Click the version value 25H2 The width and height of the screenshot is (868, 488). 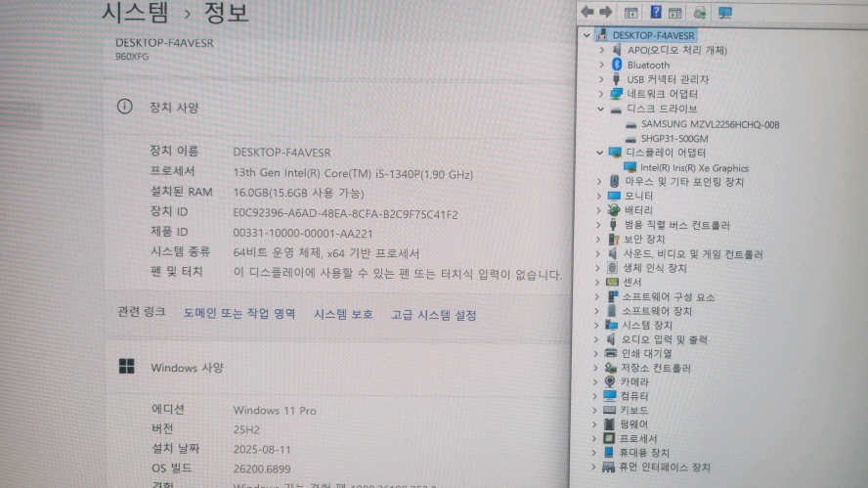[246, 429]
